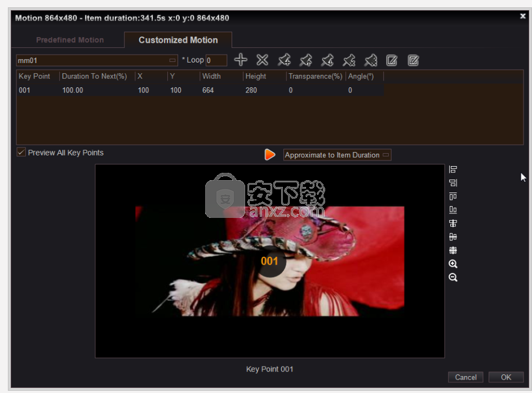Screen dimensions: 532x393
Task: Select key point row 001
Action: [x=200, y=90]
